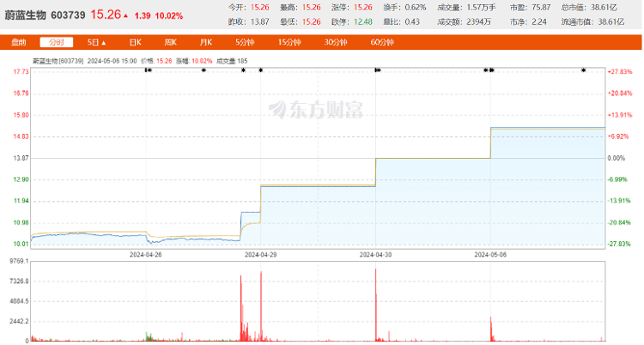The width and height of the screenshot is (644, 345).
Task: Click the 10.01 bottom price axis label
Action: 21,244
